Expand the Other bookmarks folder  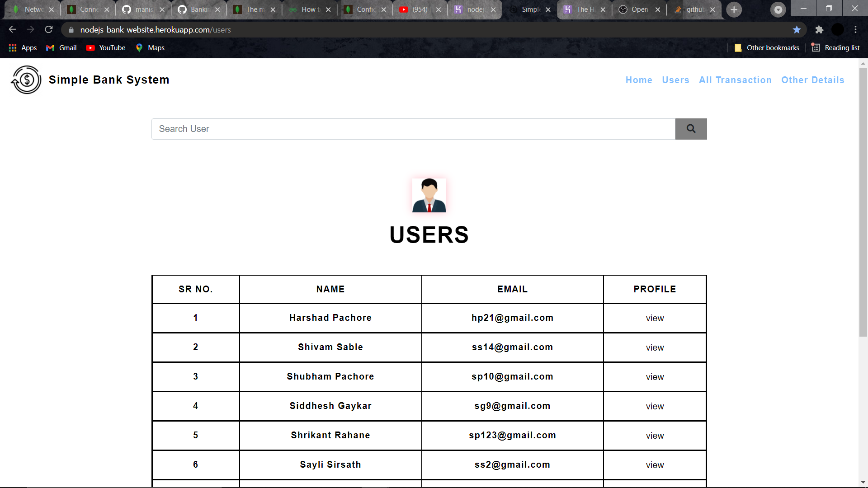point(766,47)
